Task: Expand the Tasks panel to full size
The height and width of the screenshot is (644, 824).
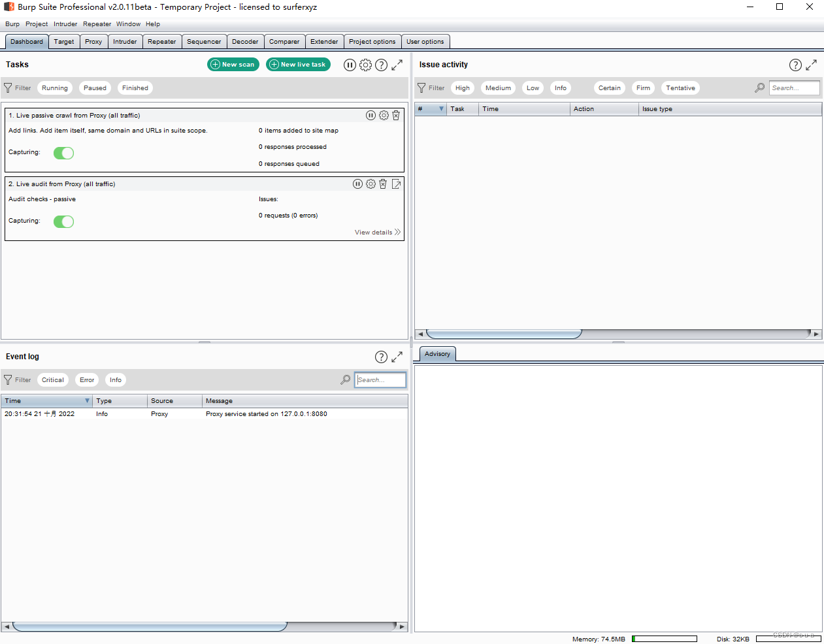Action: coord(397,65)
